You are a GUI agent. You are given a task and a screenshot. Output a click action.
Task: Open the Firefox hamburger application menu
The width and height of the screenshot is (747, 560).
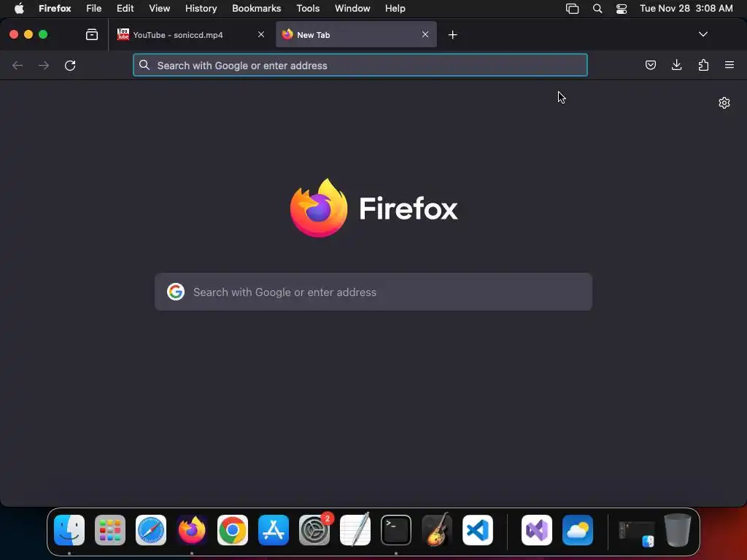[729, 65]
